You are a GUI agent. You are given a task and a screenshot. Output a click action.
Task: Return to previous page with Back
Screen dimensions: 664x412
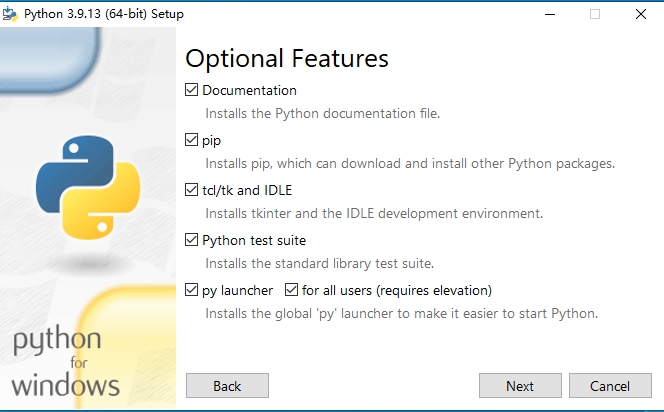point(227,385)
